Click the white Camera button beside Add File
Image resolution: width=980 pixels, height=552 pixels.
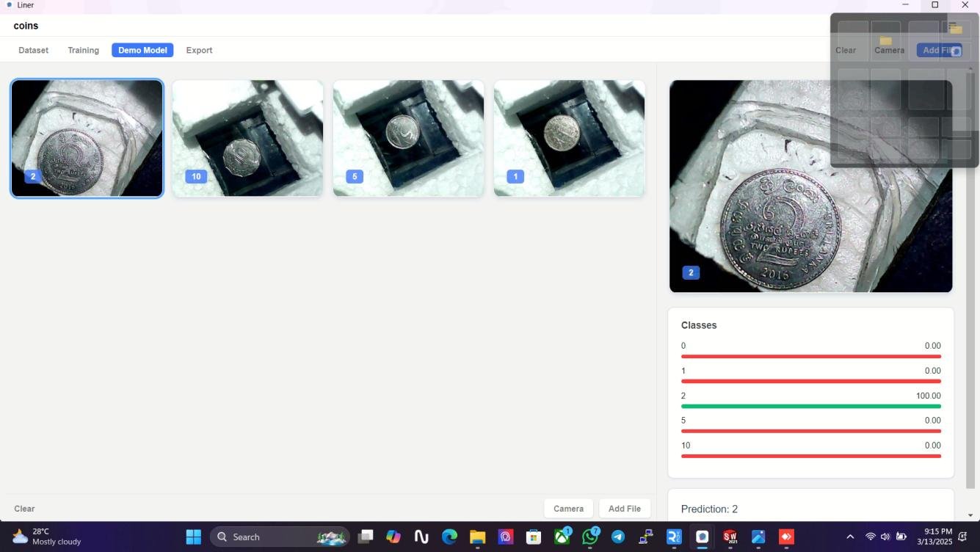coord(568,509)
